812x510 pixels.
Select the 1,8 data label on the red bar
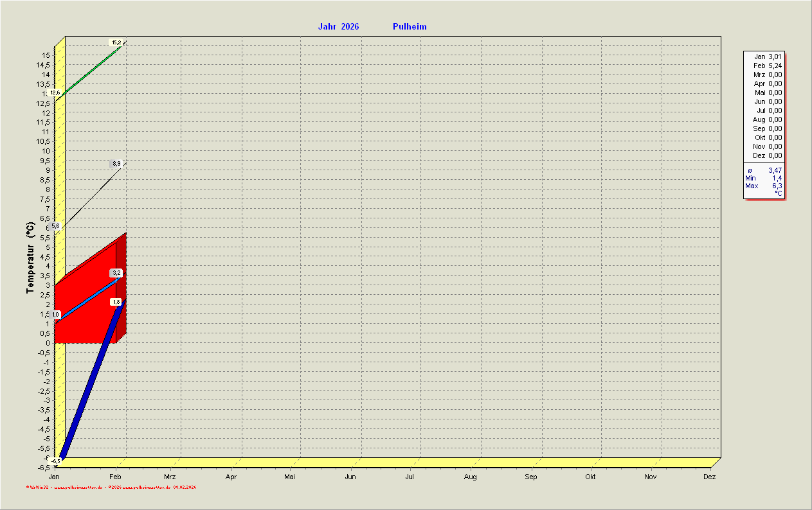(116, 302)
